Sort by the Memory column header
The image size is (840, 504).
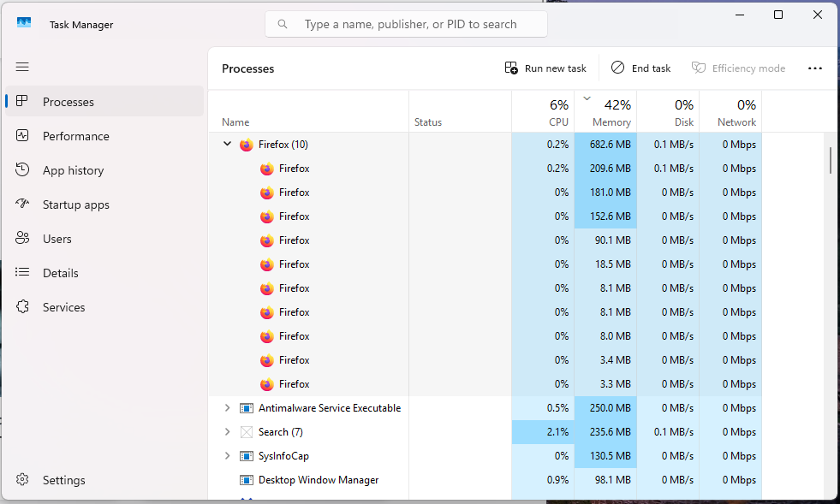click(605, 111)
